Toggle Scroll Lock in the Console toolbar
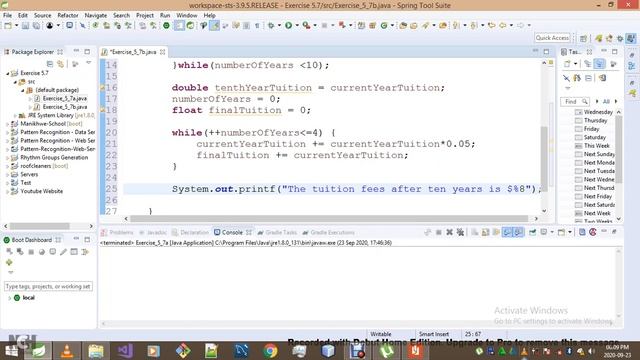The height and width of the screenshot is (360, 640). 485,232
